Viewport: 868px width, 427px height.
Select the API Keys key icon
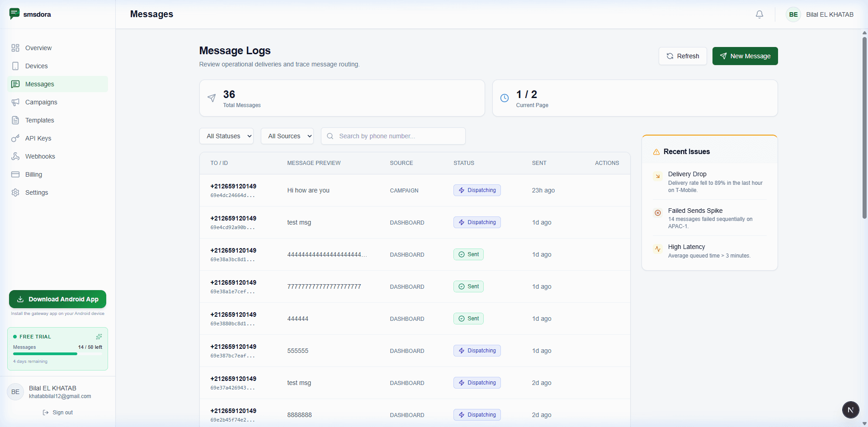point(16,138)
